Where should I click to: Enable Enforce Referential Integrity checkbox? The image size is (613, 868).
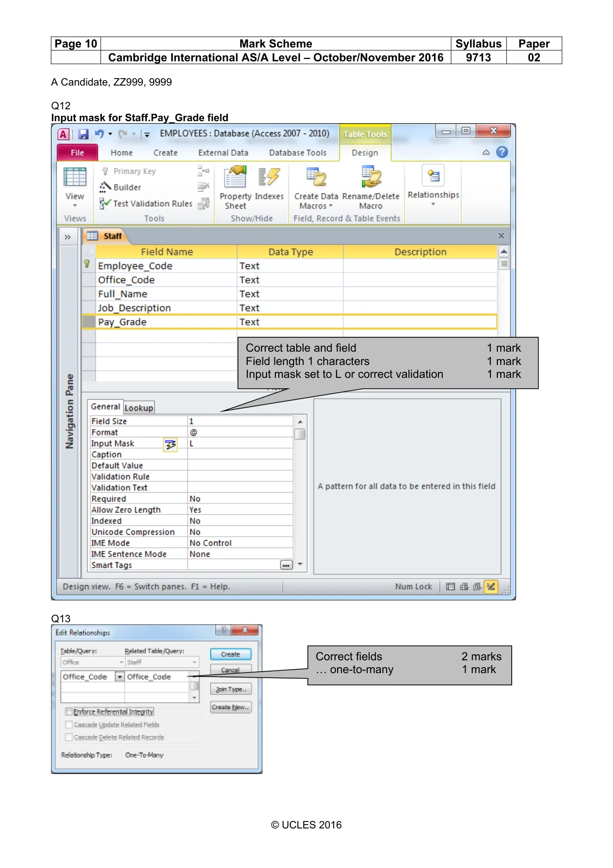pos(69,712)
